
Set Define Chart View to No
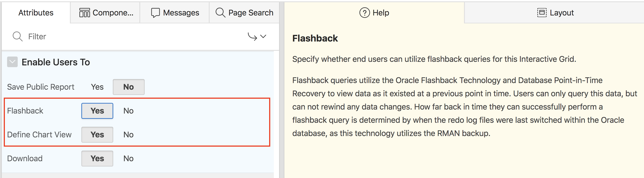pos(128,134)
